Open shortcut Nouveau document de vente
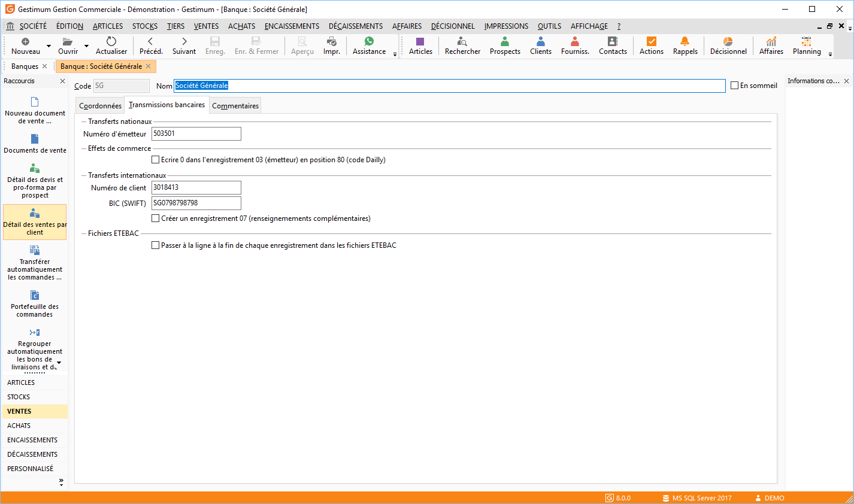The height and width of the screenshot is (504, 854). click(35, 110)
